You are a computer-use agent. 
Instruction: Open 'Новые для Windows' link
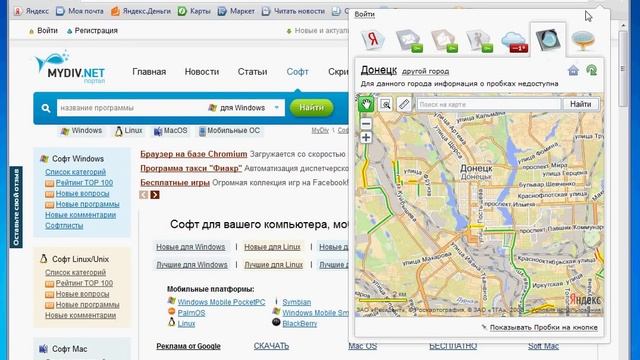(x=191, y=247)
